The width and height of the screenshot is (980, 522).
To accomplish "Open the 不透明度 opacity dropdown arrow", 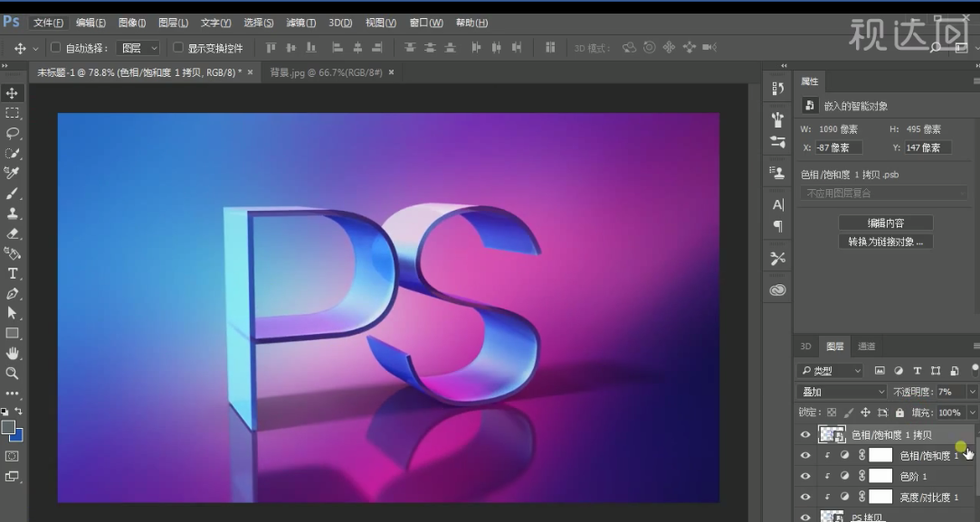I will pos(972,392).
